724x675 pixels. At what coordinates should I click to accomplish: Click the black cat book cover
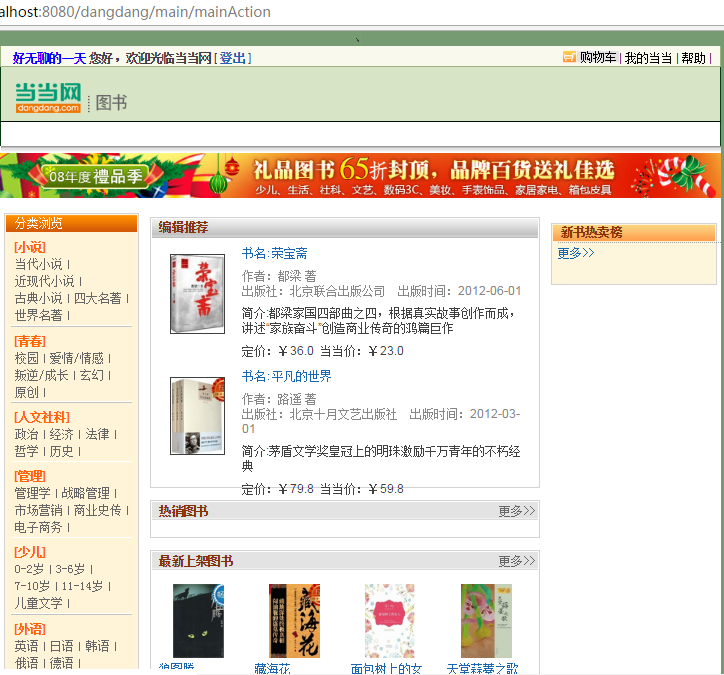click(x=198, y=621)
